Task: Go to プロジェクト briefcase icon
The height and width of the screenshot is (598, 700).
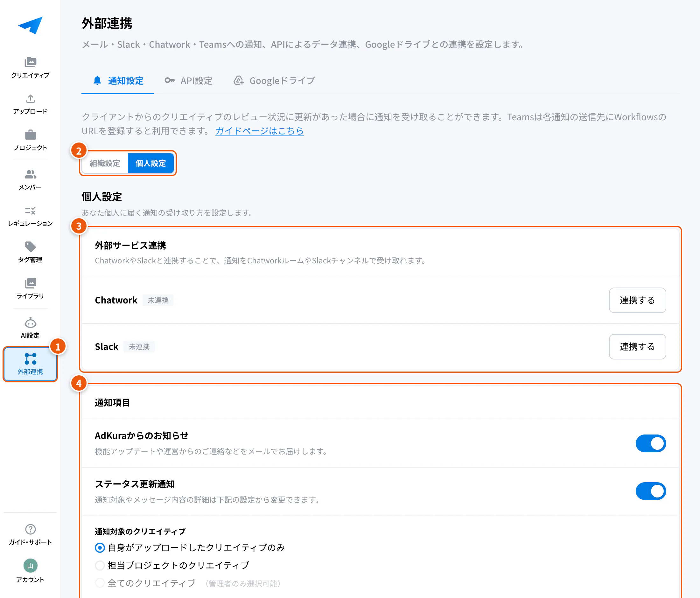Action: [30, 134]
